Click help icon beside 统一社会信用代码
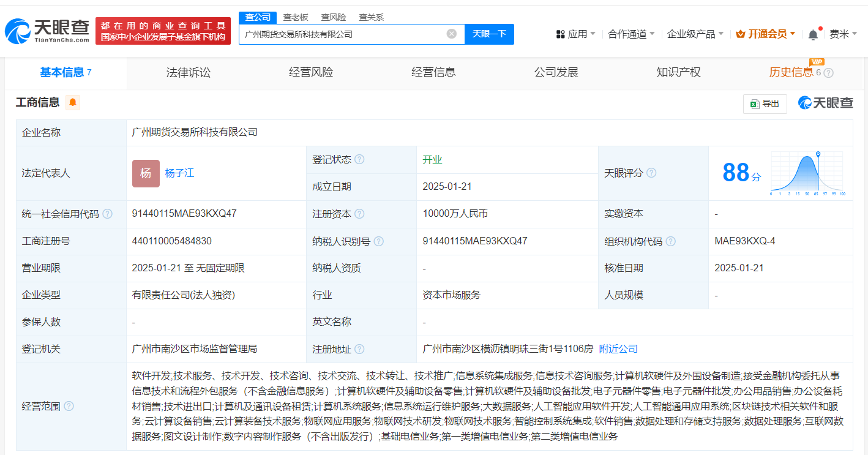Viewport: 868px width, 455px height. click(x=108, y=214)
